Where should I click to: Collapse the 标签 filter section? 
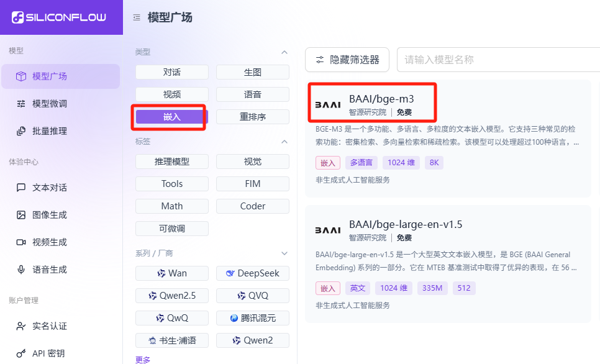(x=284, y=142)
